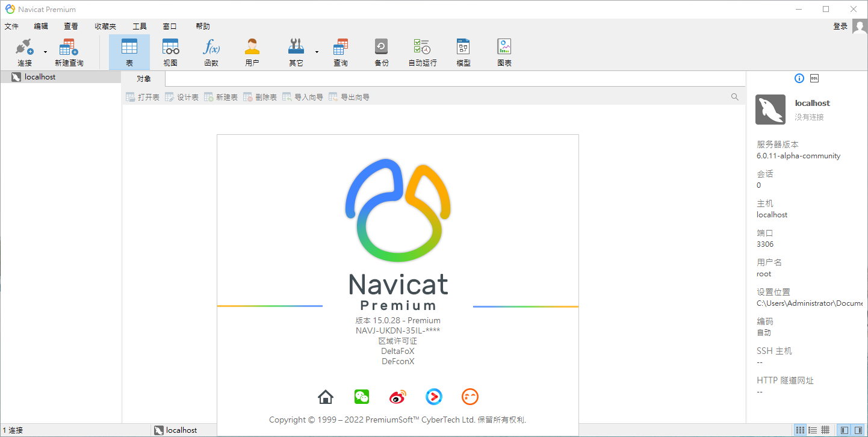Click the "区域许可证" license text

tap(398, 341)
